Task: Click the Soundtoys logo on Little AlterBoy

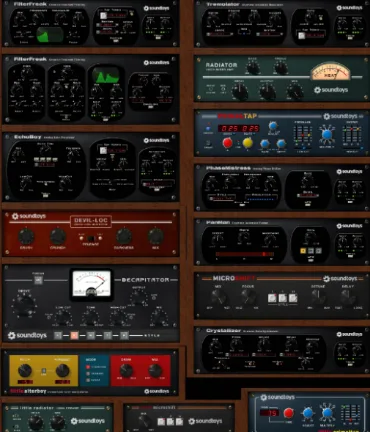Action: point(156,391)
